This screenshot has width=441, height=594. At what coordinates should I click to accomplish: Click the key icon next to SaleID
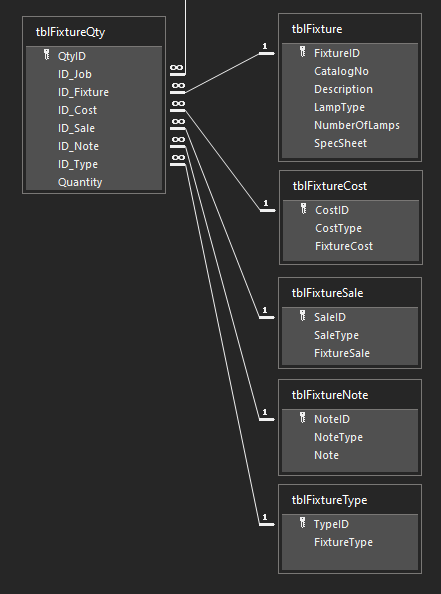tap(303, 316)
